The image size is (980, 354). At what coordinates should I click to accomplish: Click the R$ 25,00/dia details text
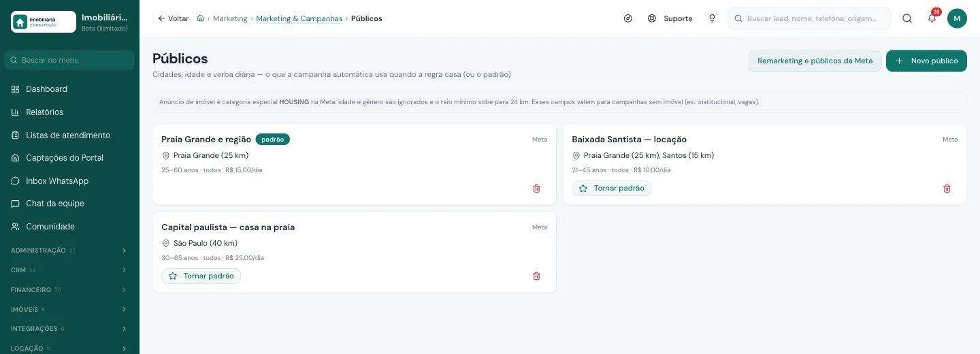(x=212, y=258)
